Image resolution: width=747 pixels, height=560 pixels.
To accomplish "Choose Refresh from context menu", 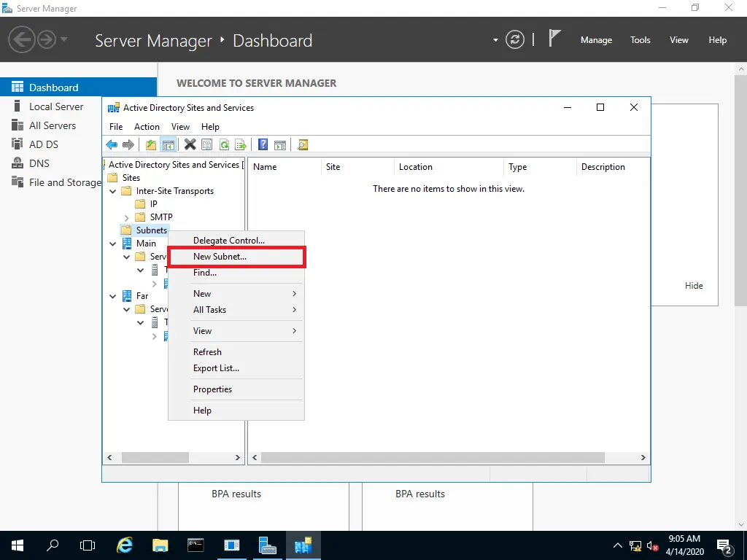I will coord(236,351).
